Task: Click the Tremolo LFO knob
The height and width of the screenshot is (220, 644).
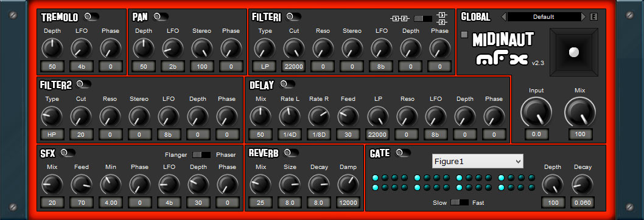Action: [x=82, y=48]
